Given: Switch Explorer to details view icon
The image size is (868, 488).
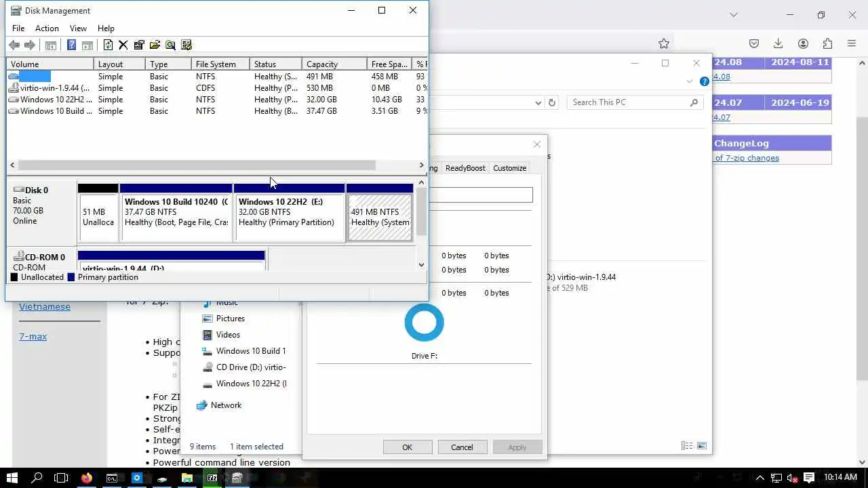Looking at the screenshot, I should click(687, 446).
